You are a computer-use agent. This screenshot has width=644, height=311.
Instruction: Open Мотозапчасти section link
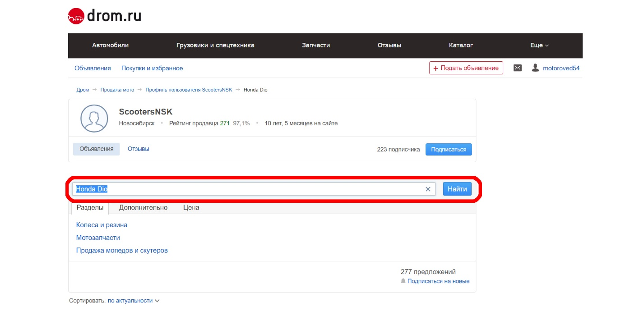click(98, 238)
